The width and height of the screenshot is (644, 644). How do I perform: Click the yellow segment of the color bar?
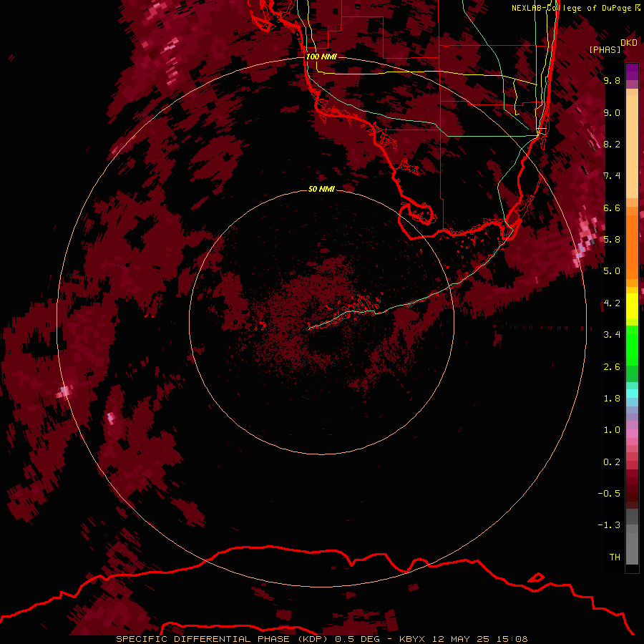(x=632, y=306)
